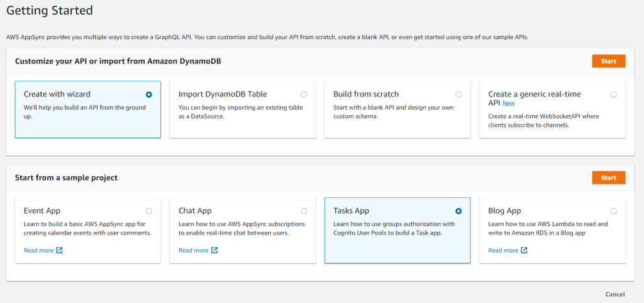Click 'You can begin by importing' description

(241, 112)
